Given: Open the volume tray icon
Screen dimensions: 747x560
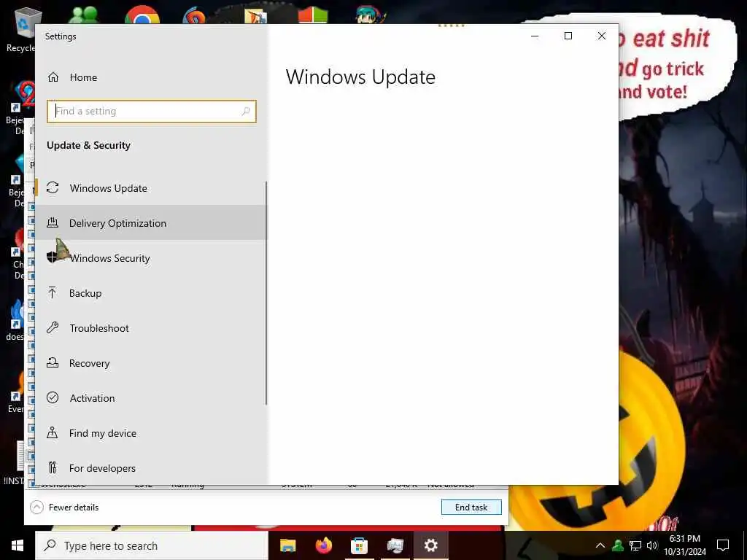Looking at the screenshot, I should point(652,545).
